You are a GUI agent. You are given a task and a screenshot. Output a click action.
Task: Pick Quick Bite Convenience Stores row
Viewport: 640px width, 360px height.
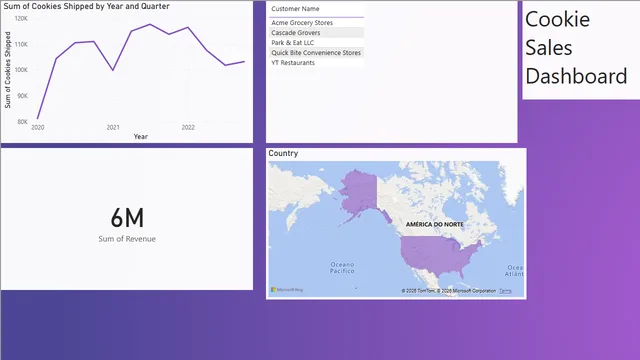316,53
